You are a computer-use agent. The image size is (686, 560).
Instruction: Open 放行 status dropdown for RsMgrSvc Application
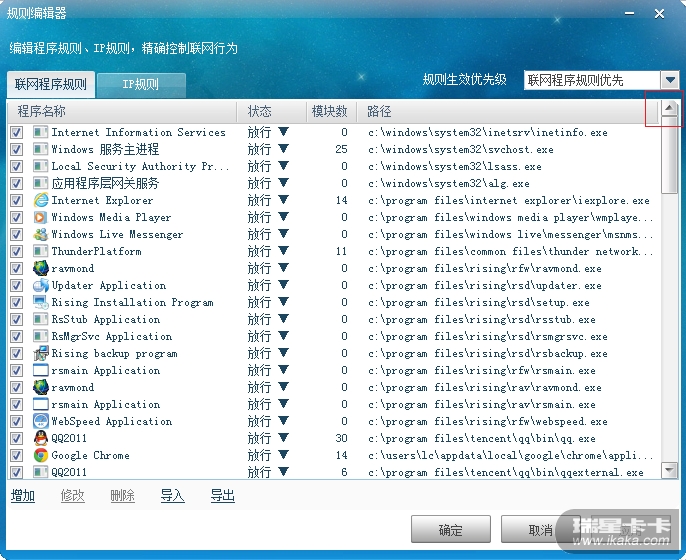284,336
